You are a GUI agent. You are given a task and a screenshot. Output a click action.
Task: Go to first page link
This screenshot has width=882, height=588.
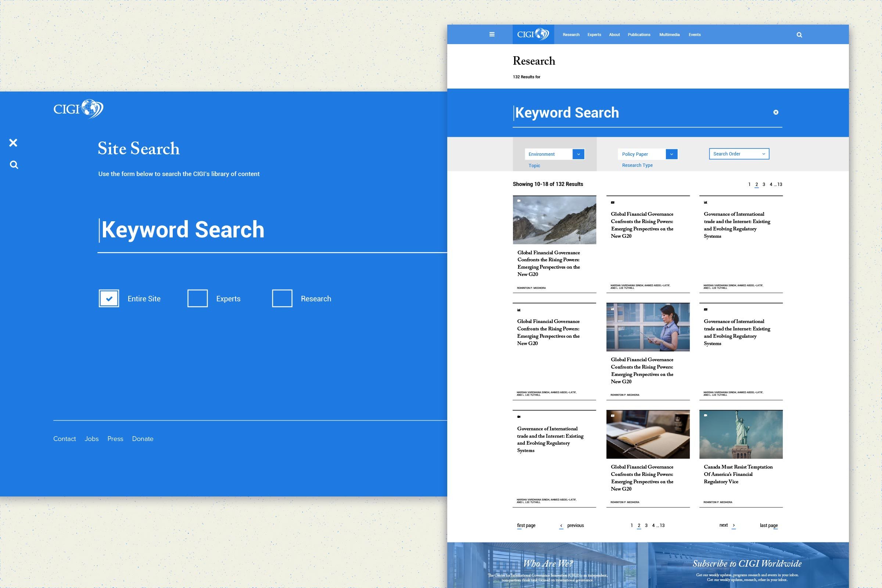(x=526, y=526)
